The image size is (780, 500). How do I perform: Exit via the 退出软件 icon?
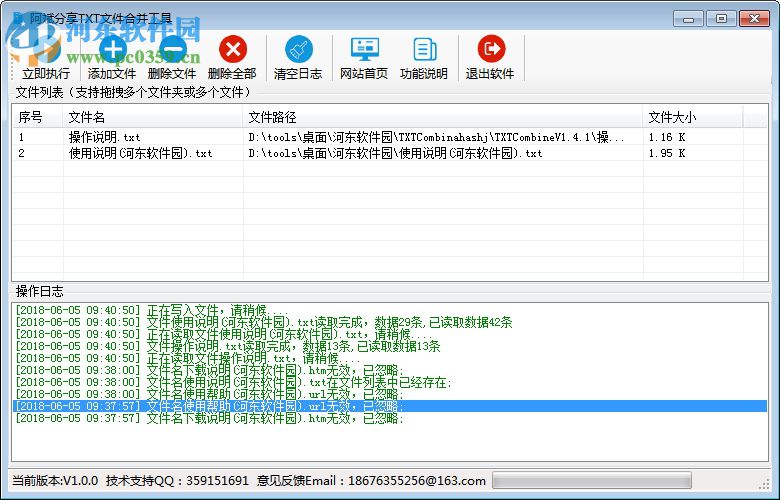pos(490,49)
